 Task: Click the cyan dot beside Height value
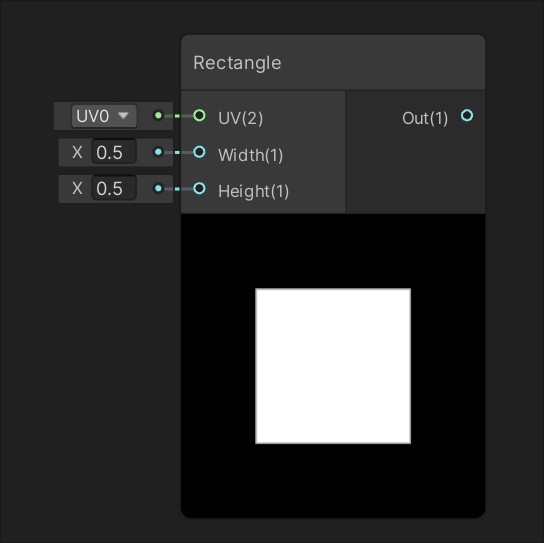coord(158,188)
